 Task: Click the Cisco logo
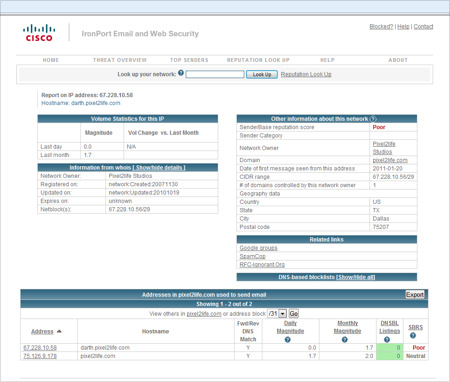point(39,33)
